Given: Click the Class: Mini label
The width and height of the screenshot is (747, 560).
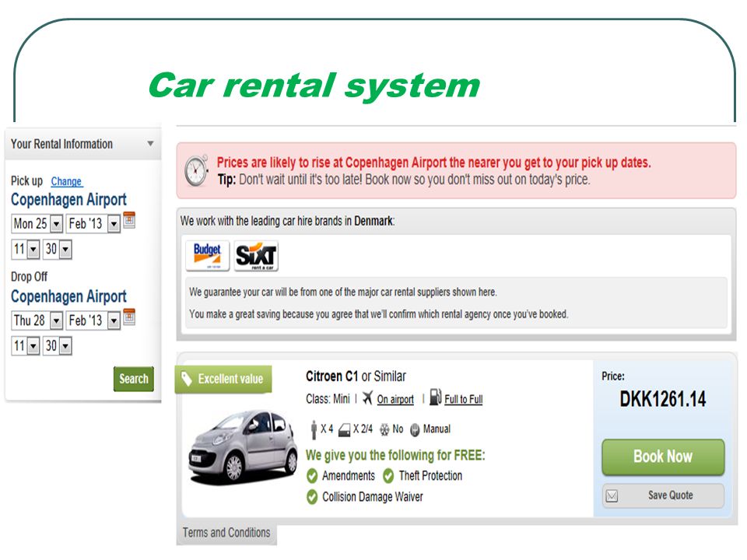Looking at the screenshot, I should pyautogui.click(x=328, y=398).
